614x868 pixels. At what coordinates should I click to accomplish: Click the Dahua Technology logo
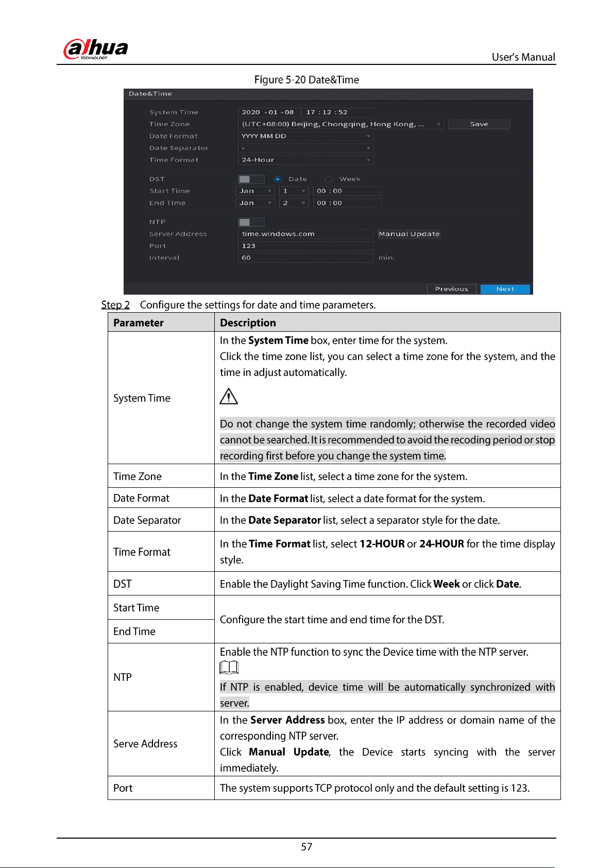pos(95,49)
